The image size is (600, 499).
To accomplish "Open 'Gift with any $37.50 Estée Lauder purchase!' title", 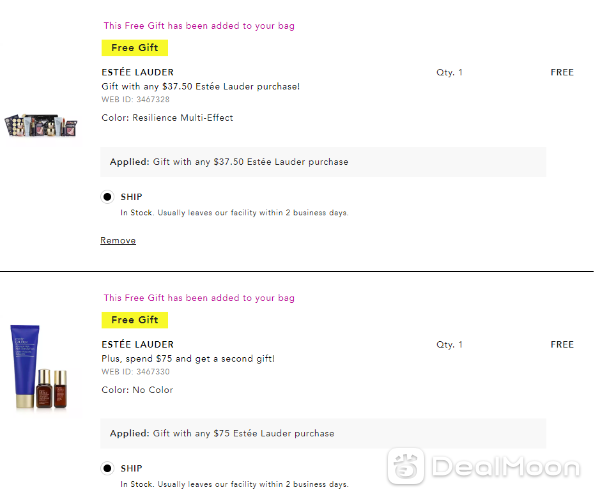I will point(201,87).
